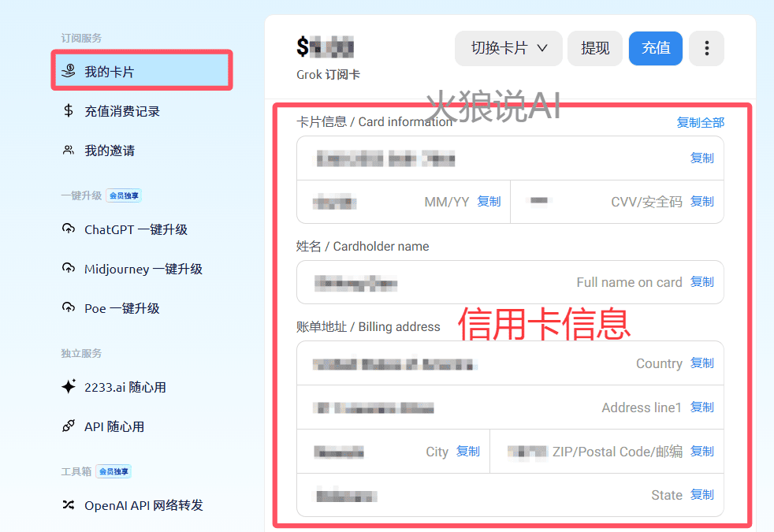
Task: Click the cloud icon for Midjourney 一键升级
Action: (69, 269)
